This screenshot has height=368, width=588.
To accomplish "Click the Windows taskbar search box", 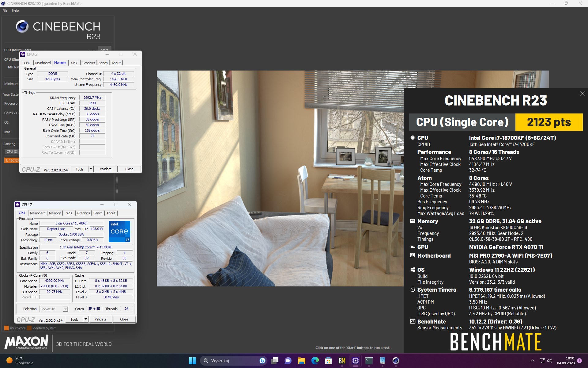I will click(233, 361).
